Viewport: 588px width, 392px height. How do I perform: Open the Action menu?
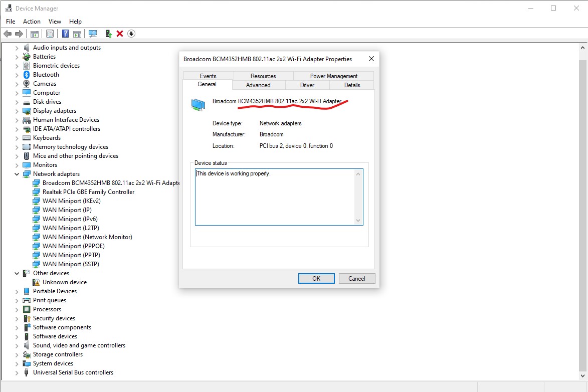tap(32, 22)
